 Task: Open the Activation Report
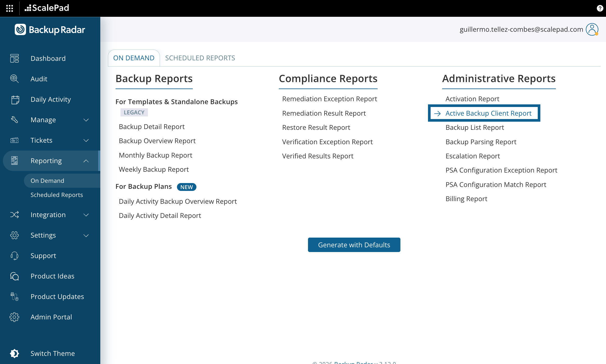coord(472,99)
